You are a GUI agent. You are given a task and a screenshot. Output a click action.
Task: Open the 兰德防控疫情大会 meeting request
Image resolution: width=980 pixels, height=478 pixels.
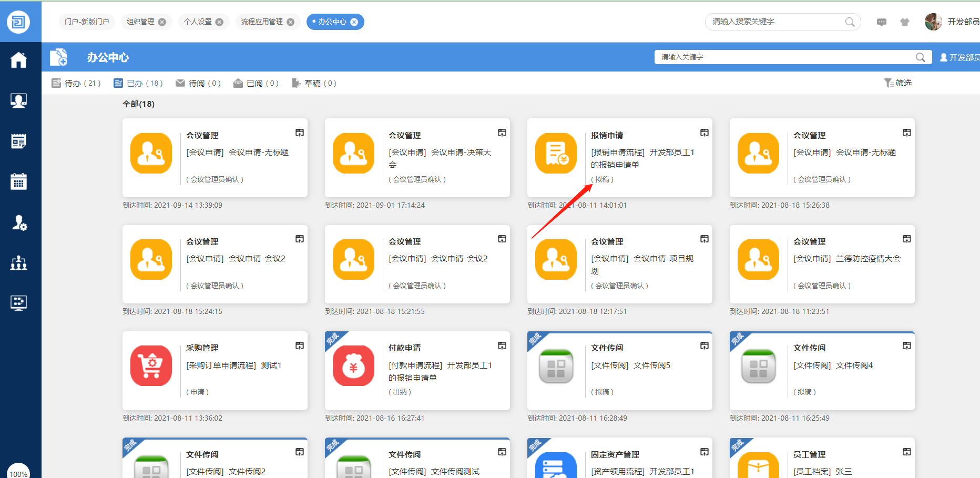(868, 259)
